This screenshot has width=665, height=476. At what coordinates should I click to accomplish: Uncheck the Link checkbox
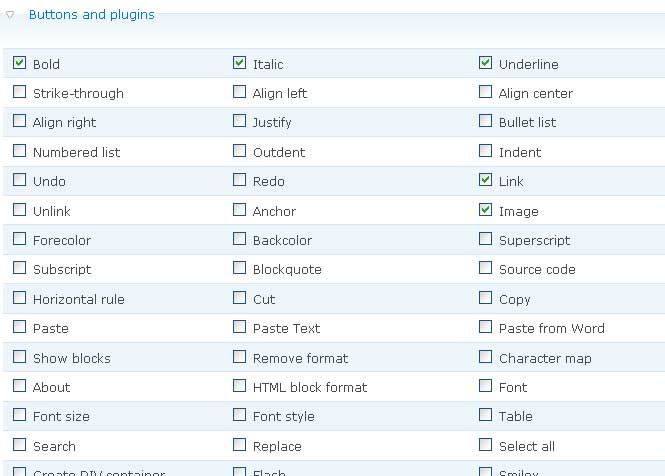486,180
